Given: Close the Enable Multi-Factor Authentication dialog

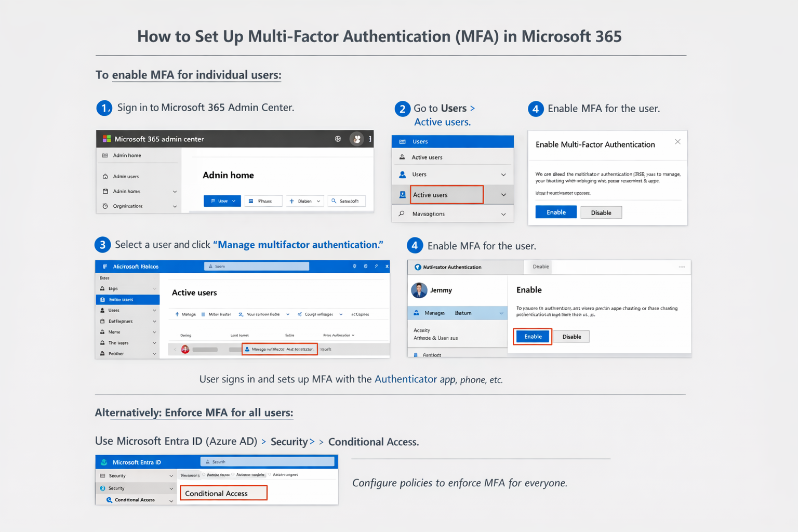Looking at the screenshot, I should tap(677, 142).
